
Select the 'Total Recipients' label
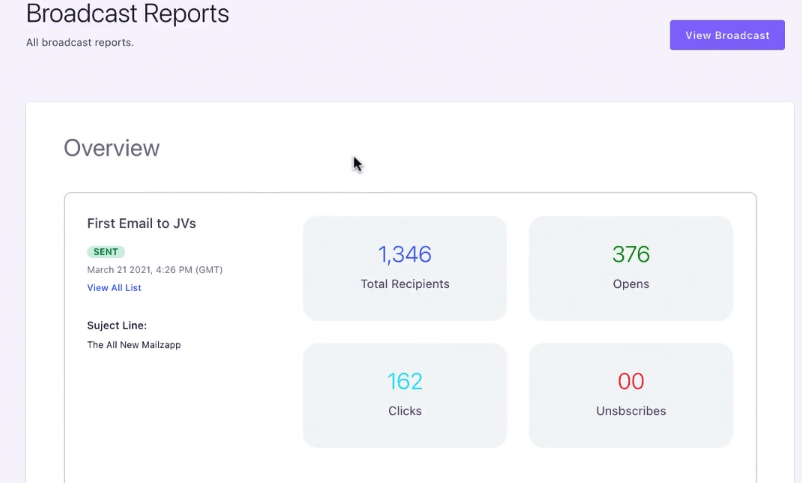click(405, 284)
